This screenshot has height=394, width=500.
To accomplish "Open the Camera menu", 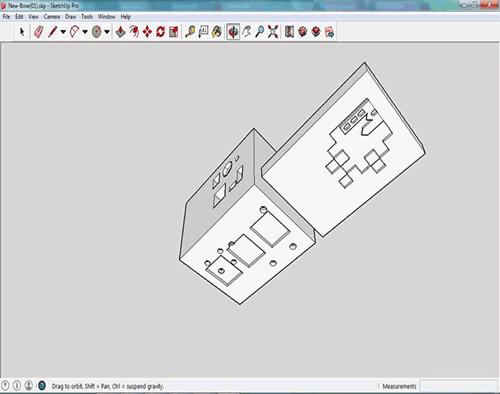I will tap(52, 17).
